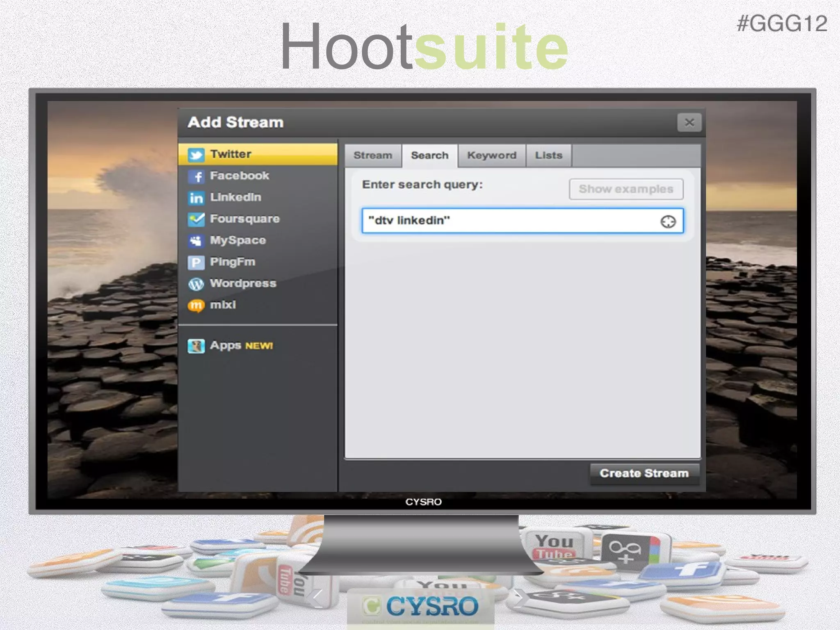Choose the Facebook label
Viewport: 840px width, 630px height.
[240, 176]
